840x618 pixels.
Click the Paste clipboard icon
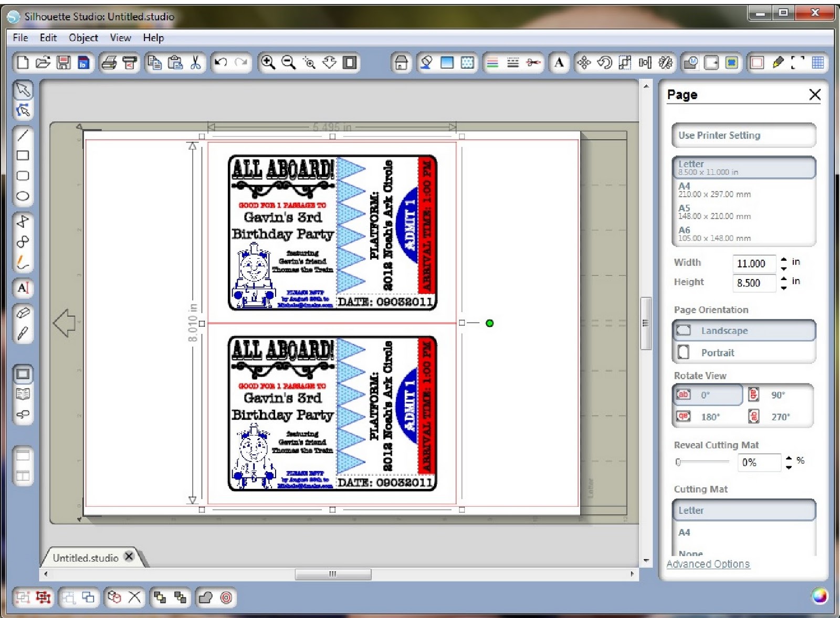(175, 63)
